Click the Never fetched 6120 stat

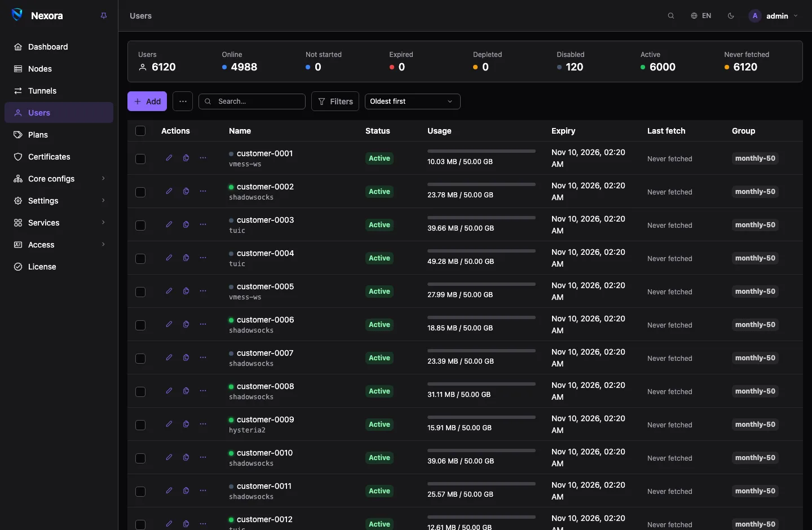(x=747, y=61)
